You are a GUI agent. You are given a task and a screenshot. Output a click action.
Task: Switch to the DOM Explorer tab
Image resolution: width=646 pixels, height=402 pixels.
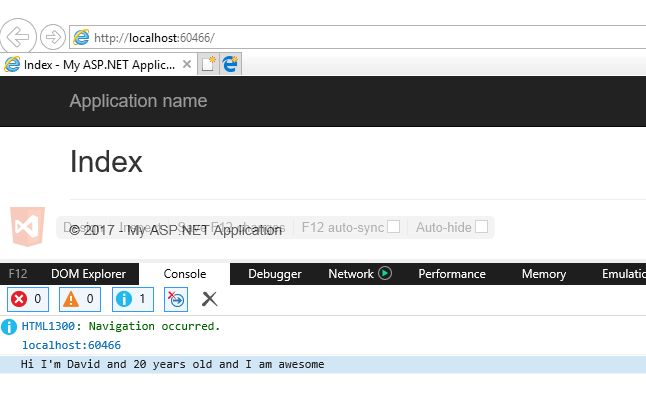click(x=88, y=274)
